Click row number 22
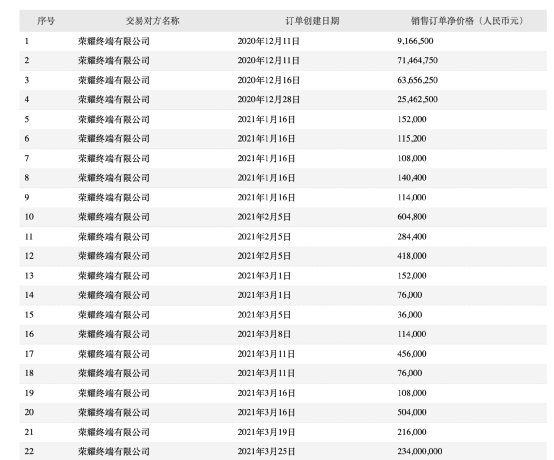The width and height of the screenshot is (554, 460). (x=29, y=452)
